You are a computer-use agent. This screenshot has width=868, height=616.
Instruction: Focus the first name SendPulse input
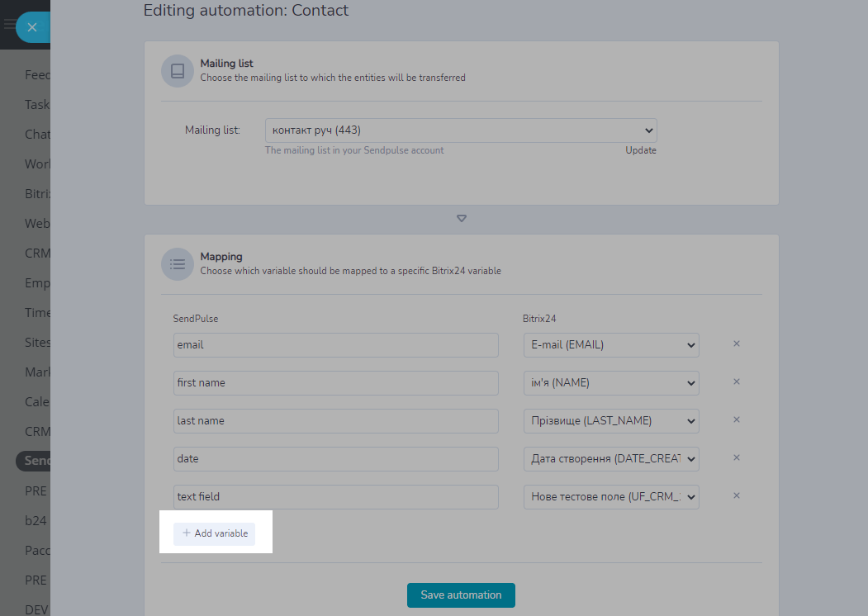(x=336, y=383)
